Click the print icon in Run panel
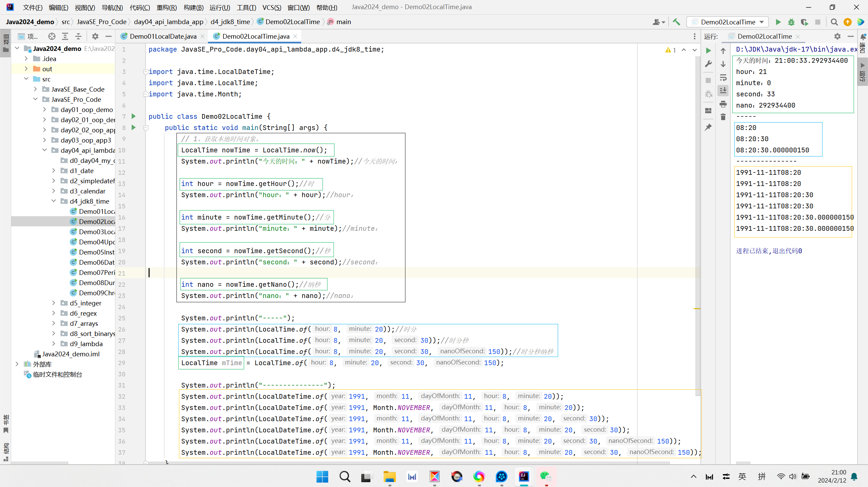This screenshot has height=487, width=868. point(723,104)
